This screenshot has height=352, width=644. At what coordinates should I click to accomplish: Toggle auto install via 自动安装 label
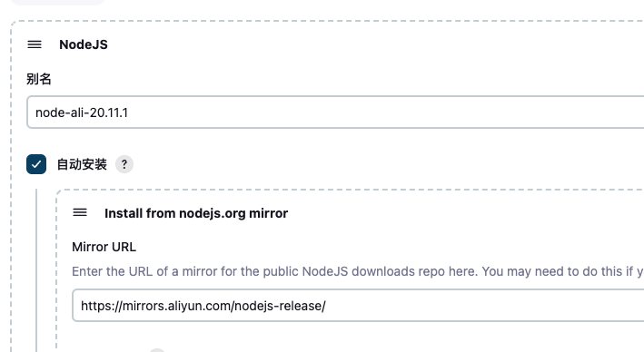(82, 164)
